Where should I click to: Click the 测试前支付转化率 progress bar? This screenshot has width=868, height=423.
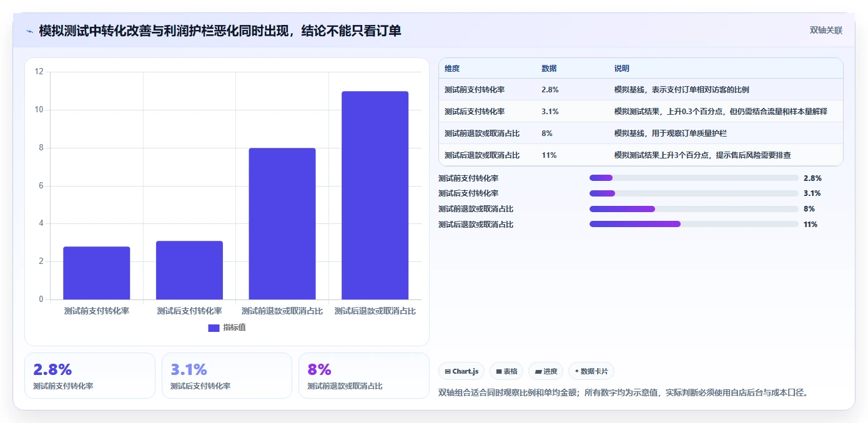[694, 178]
